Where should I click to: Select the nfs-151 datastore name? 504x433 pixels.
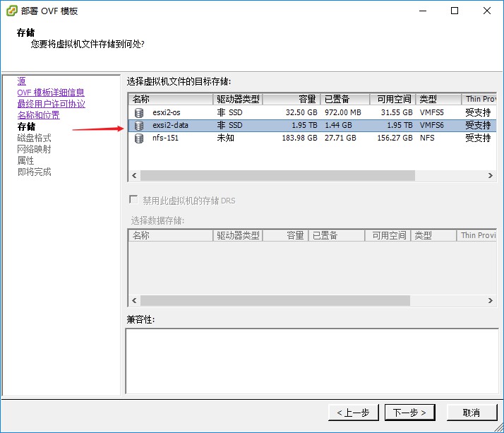click(x=165, y=138)
